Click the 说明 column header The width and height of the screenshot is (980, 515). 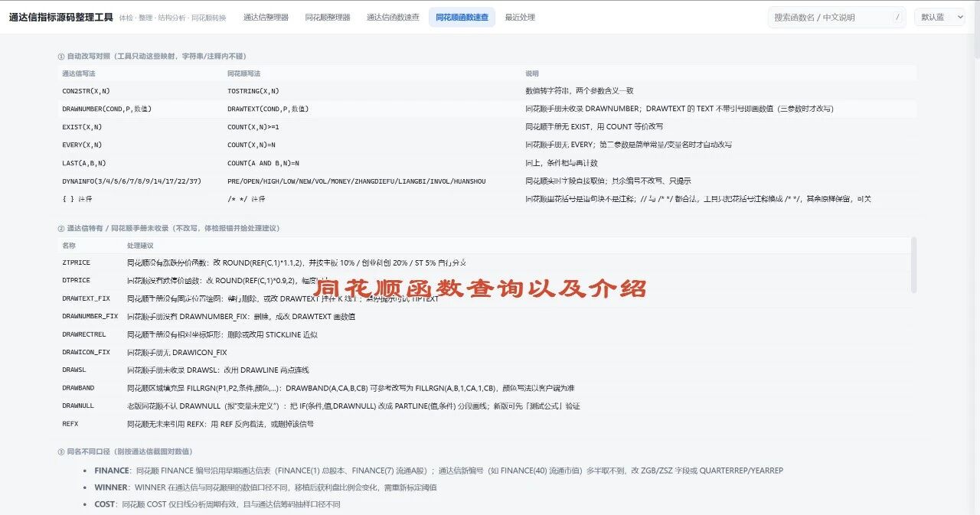click(532, 73)
